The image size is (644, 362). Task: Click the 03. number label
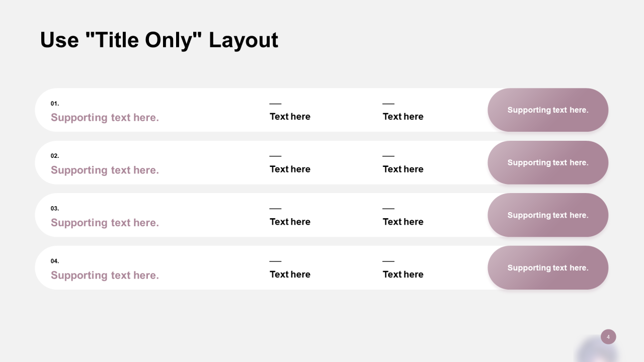[55, 209]
